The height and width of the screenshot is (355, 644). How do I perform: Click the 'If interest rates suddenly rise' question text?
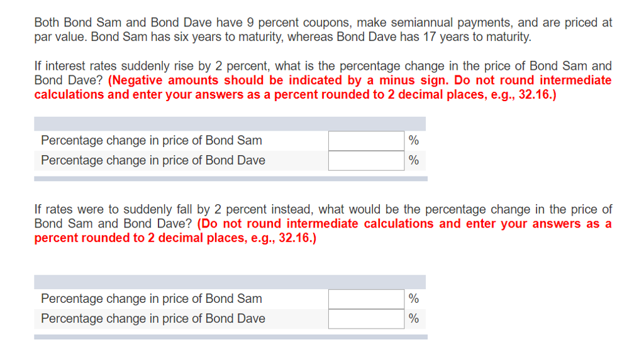323,73
